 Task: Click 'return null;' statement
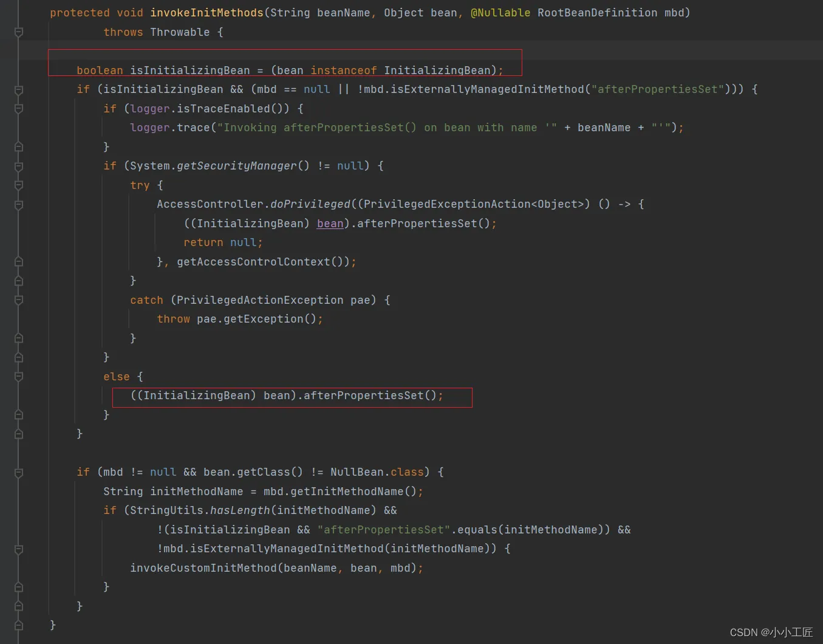pos(223,242)
